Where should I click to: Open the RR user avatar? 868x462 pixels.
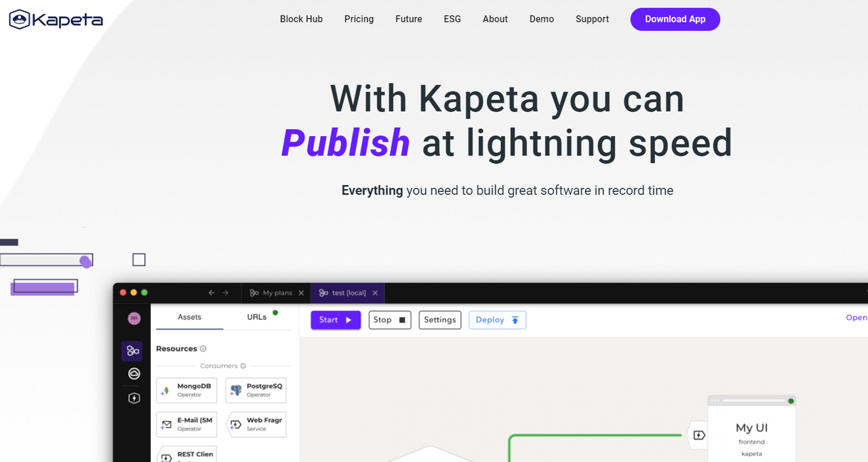[x=134, y=318]
